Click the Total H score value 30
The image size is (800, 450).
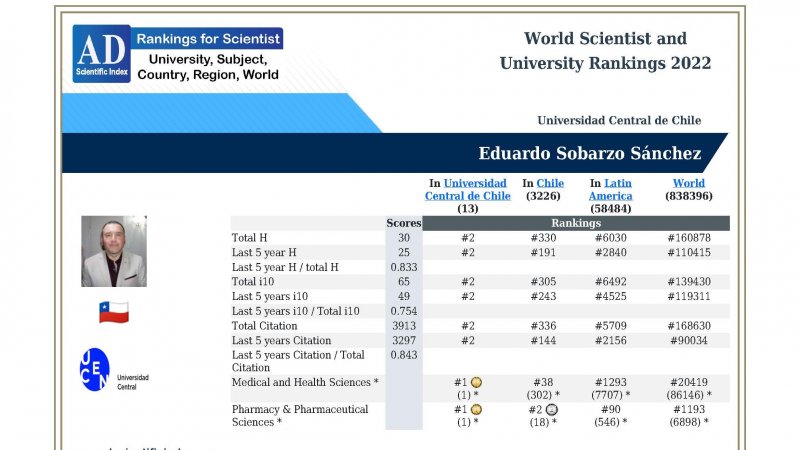pos(403,238)
